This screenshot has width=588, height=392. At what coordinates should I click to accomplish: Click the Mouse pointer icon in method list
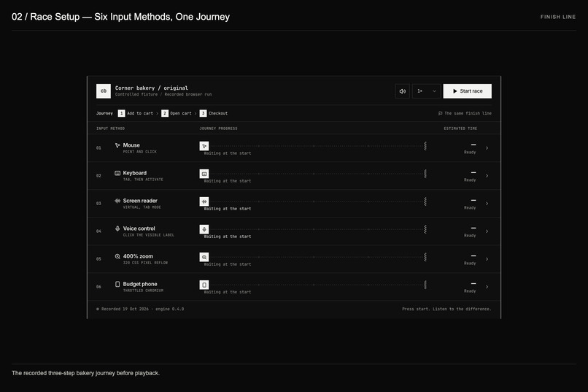[x=117, y=145]
